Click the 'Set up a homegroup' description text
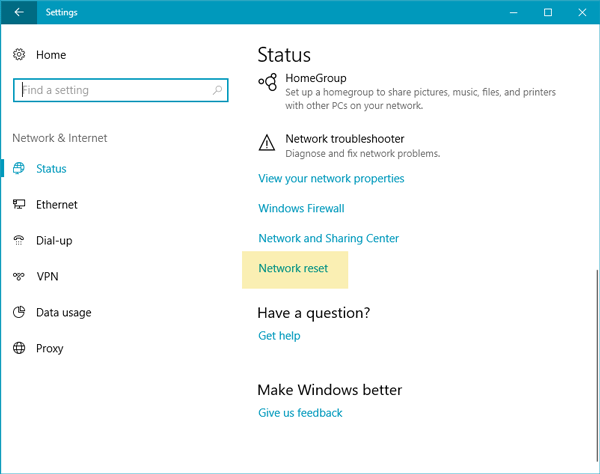Screen dimensions: 600x474 tap(421, 99)
